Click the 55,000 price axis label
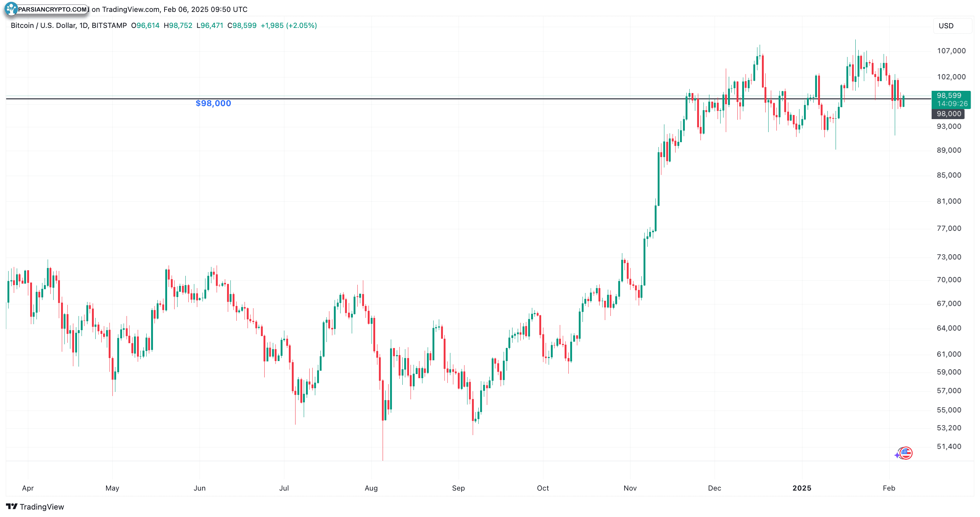This screenshot has width=980, height=517. pos(949,411)
